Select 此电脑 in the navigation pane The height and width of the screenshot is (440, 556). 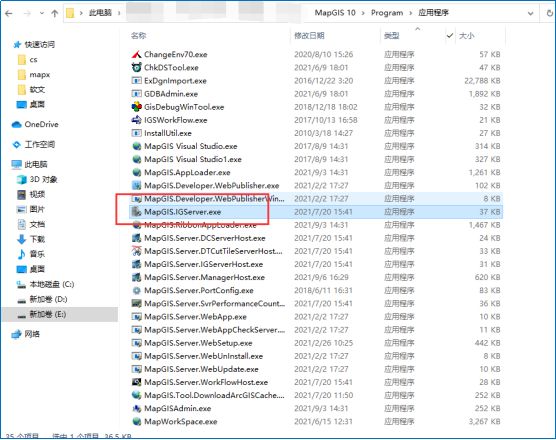coord(36,164)
